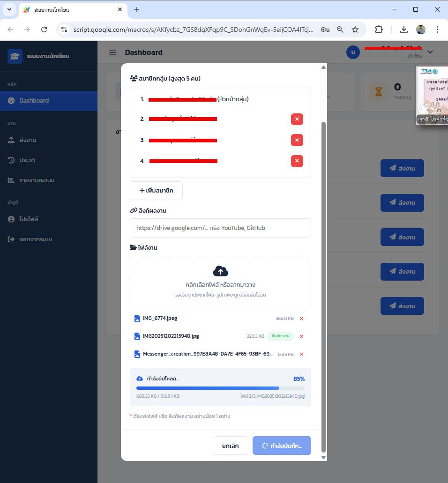
Task: Remove group member number 3
Action: (297, 140)
